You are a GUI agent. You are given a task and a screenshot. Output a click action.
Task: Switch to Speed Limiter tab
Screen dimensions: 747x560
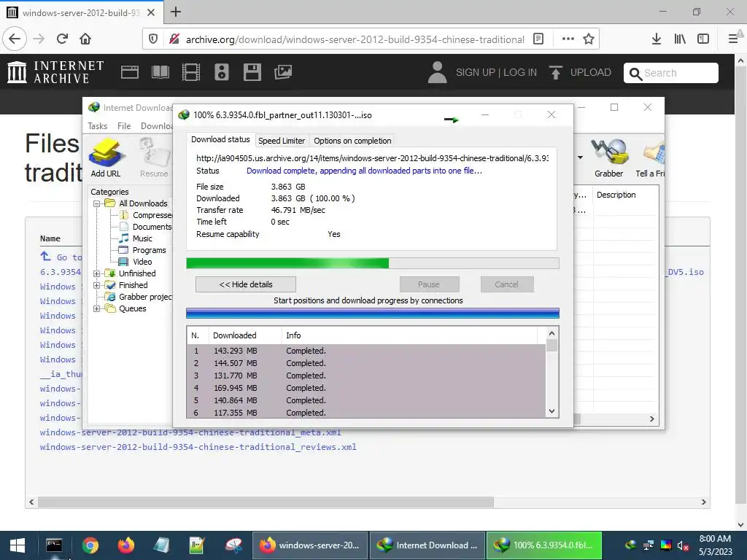point(282,141)
